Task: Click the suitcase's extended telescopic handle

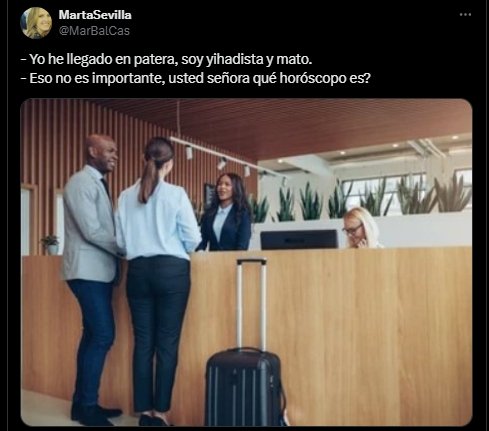Action: (x=252, y=304)
